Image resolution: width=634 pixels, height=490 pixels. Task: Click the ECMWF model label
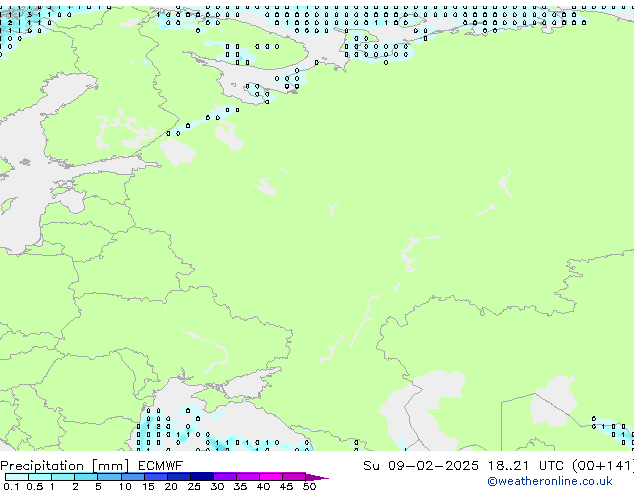pos(161,466)
